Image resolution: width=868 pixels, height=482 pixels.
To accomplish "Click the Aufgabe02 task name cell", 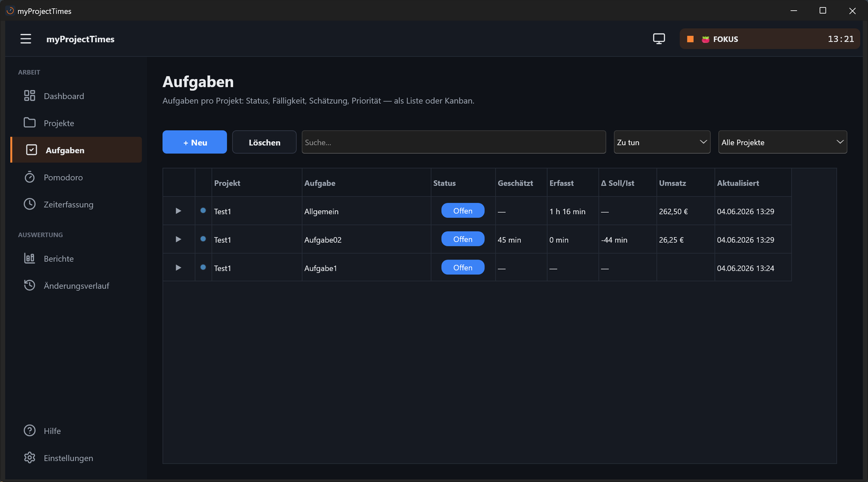I will (366, 239).
